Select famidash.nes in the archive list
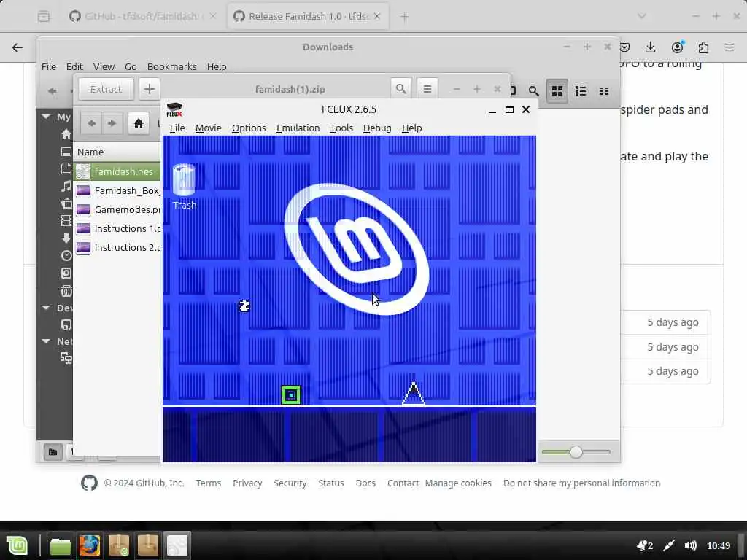Viewport: 747px width, 560px height. 117,171
